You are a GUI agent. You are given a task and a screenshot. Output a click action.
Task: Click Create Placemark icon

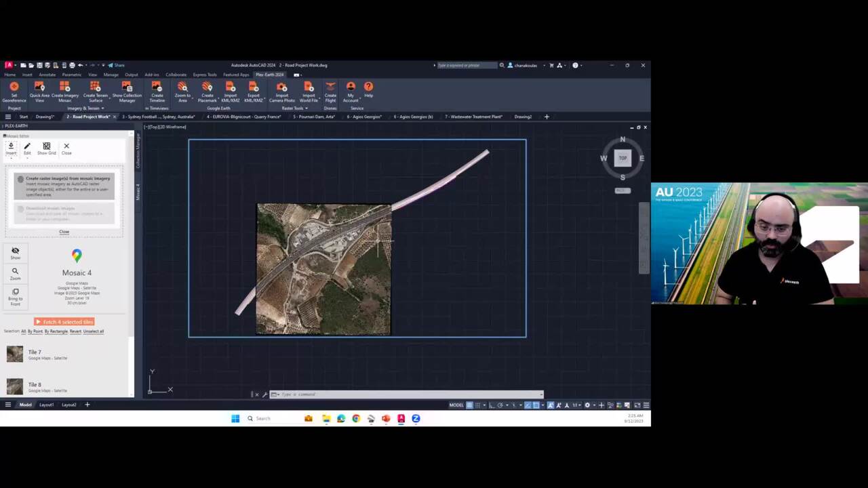click(208, 87)
